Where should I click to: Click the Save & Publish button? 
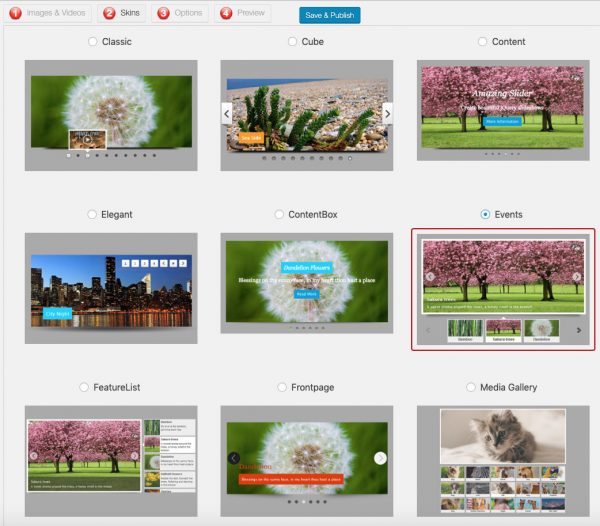pos(329,15)
